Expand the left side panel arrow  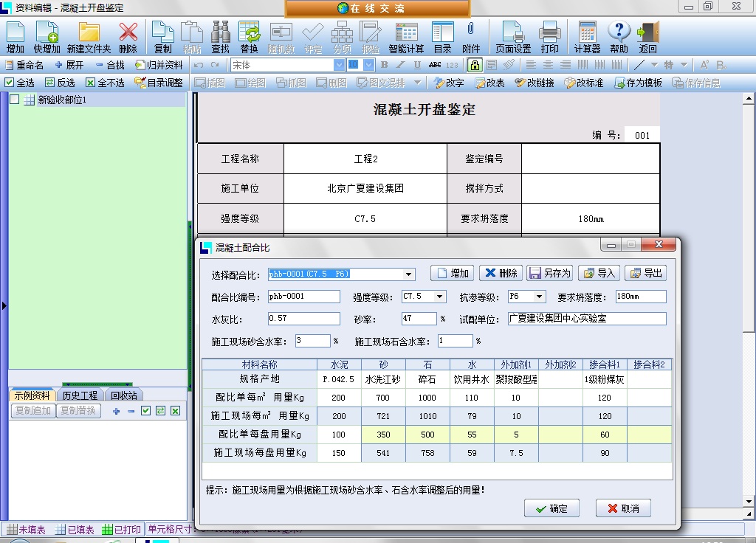click(4, 305)
